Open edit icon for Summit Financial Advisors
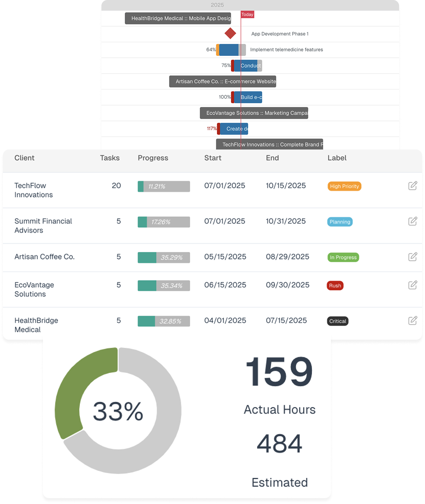 [412, 221]
